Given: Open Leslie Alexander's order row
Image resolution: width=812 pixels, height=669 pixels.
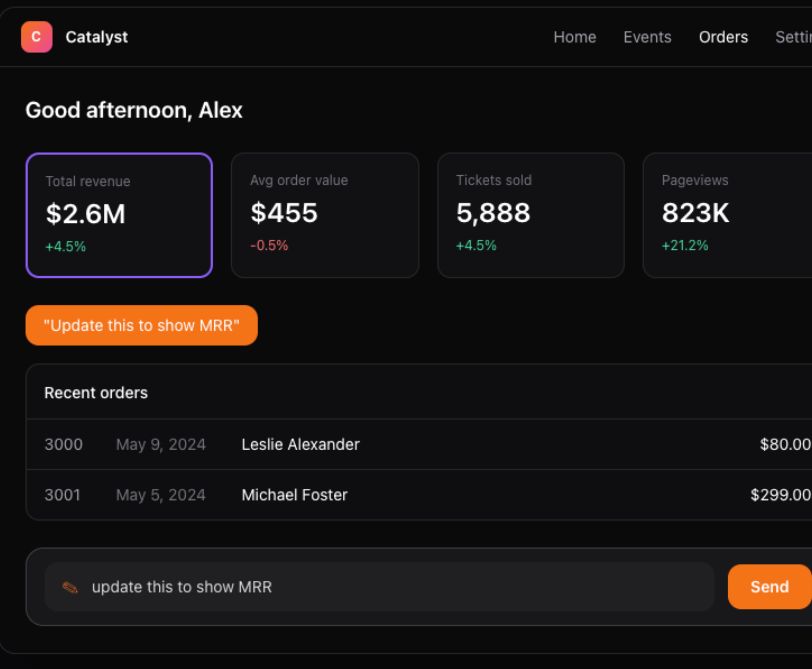Looking at the screenshot, I should 300,444.
